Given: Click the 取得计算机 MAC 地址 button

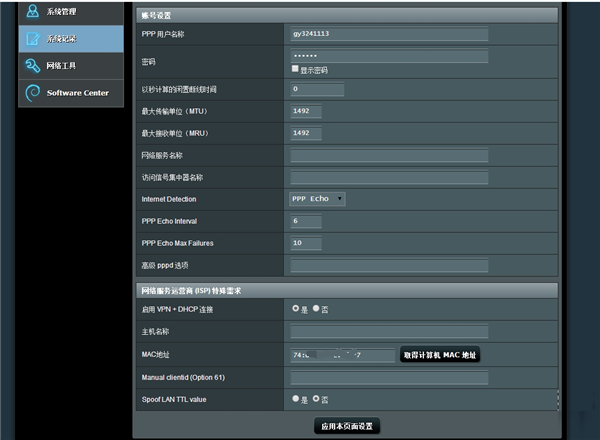Looking at the screenshot, I should pyautogui.click(x=440, y=355).
